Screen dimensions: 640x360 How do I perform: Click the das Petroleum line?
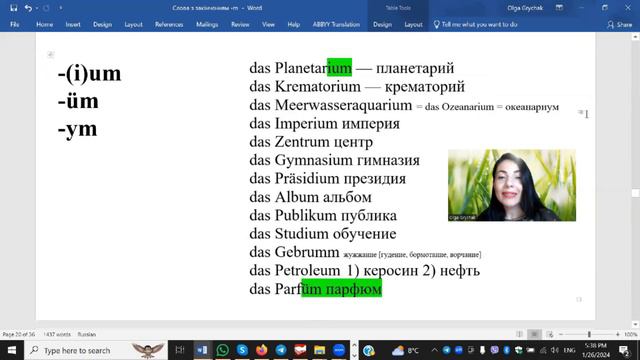pos(364,270)
